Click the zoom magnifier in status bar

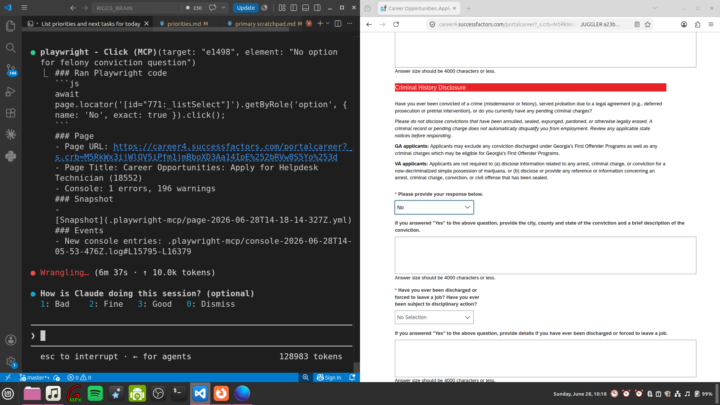click(305, 377)
